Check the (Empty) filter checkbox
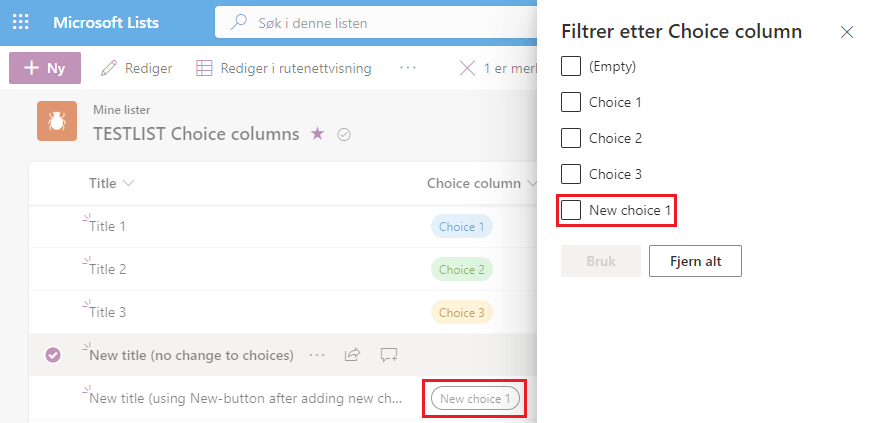Viewport: 875px width, 423px height. (x=571, y=66)
